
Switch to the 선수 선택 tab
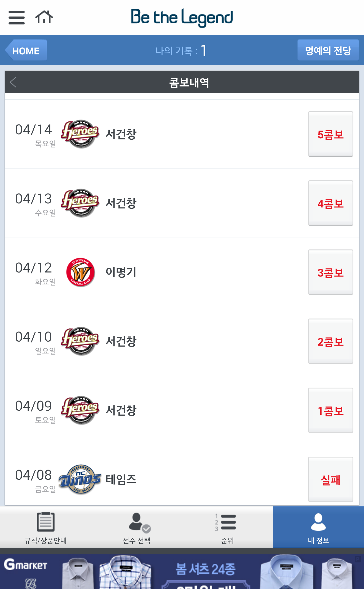136,527
